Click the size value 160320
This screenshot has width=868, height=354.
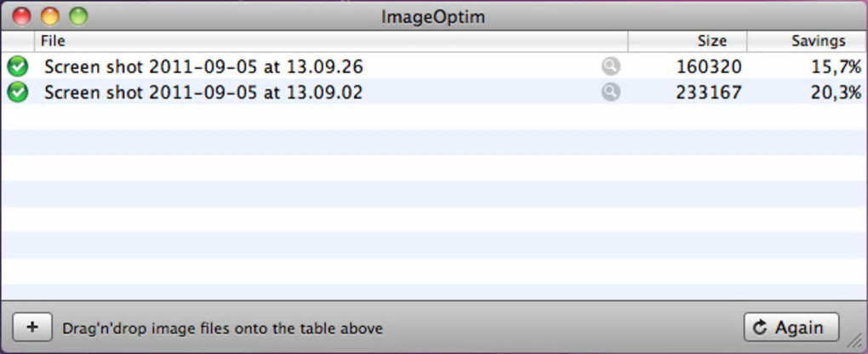[709, 66]
